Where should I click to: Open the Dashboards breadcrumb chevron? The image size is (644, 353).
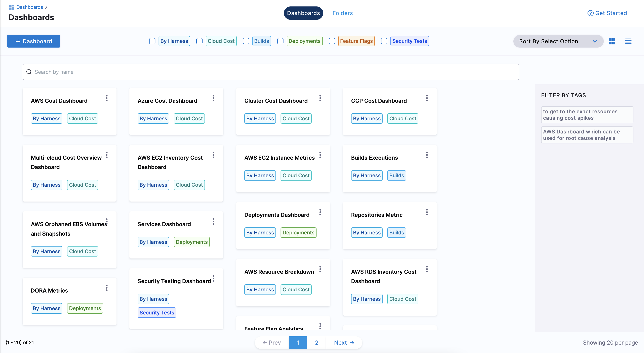pos(46,7)
